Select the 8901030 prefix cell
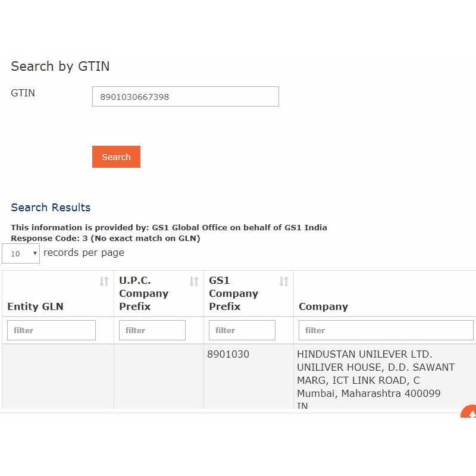 [228, 354]
